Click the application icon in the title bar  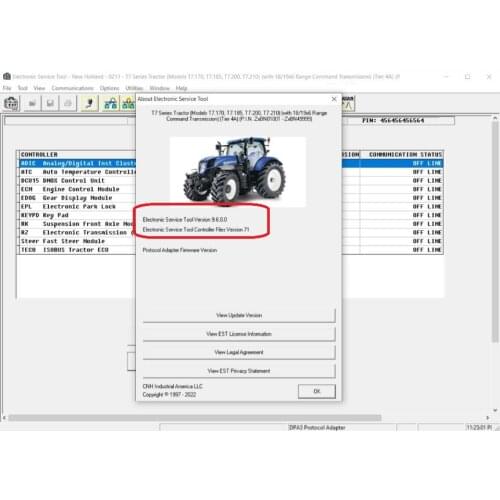(x=7, y=76)
